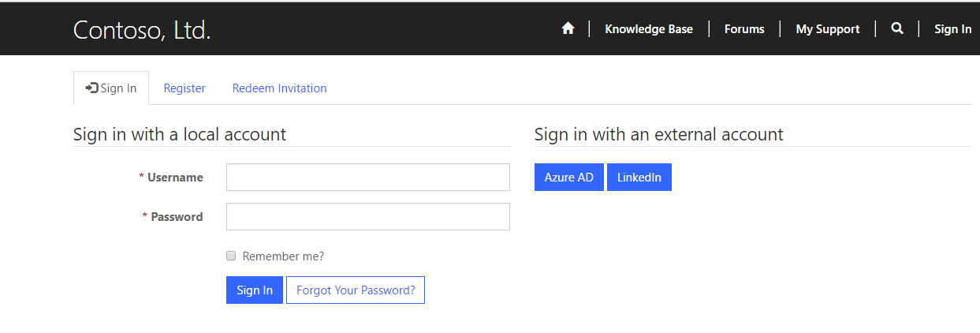The width and height of the screenshot is (980, 333).
Task: Focus the Username input field
Action: tap(368, 177)
